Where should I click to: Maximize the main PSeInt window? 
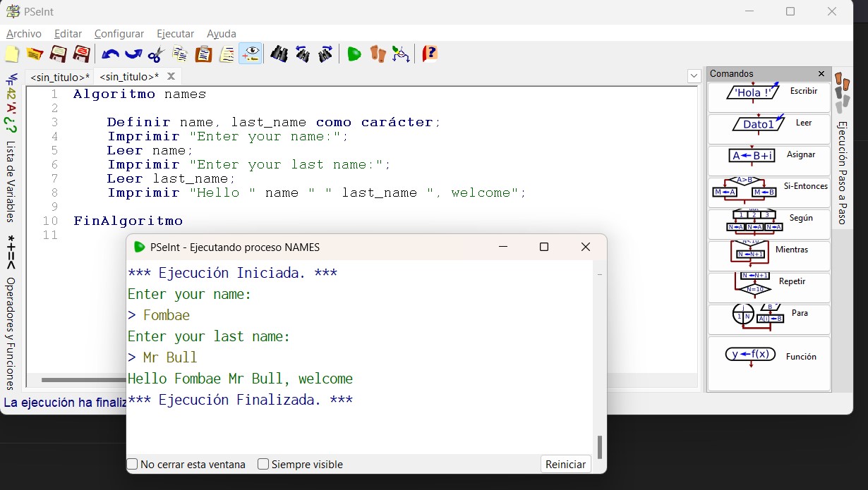coord(790,11)
